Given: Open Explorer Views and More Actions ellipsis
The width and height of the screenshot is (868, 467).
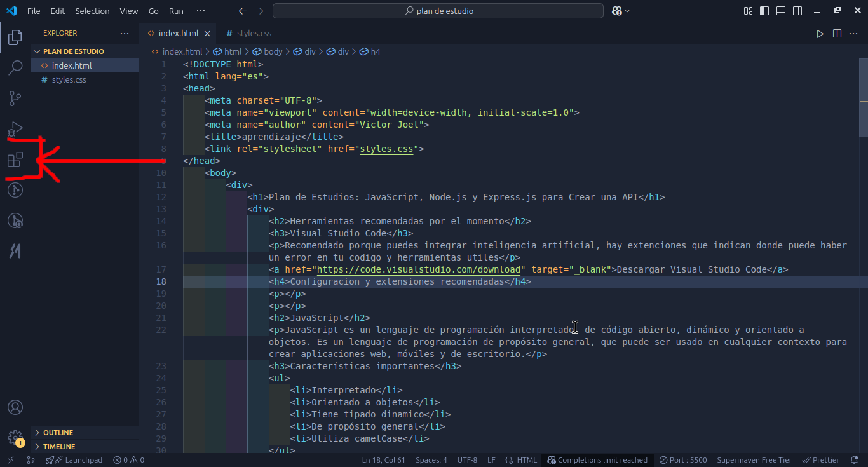Looking at the screenshot, I should (x=124, y=33).
